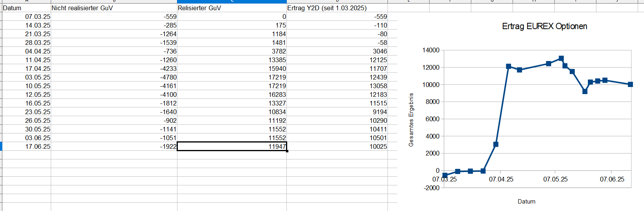Click the 07.05.25 label on the chart x-axis
Image resolution: width=644 pixels, height=211 pixels.
point(555,180)
